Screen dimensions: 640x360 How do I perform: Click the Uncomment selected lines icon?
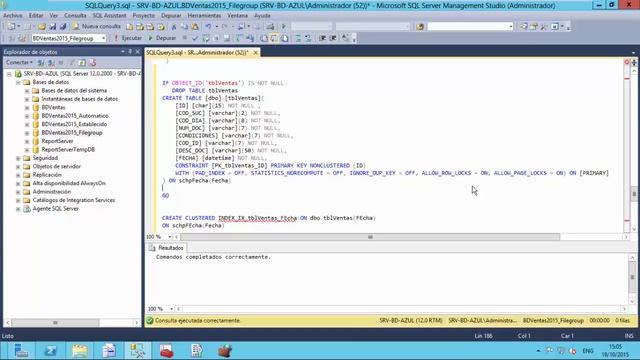308,38
